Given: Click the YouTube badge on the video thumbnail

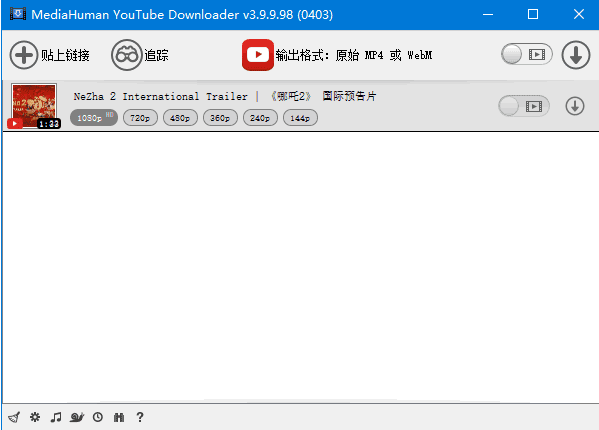Looking at the screenshot, I should 15,123.
